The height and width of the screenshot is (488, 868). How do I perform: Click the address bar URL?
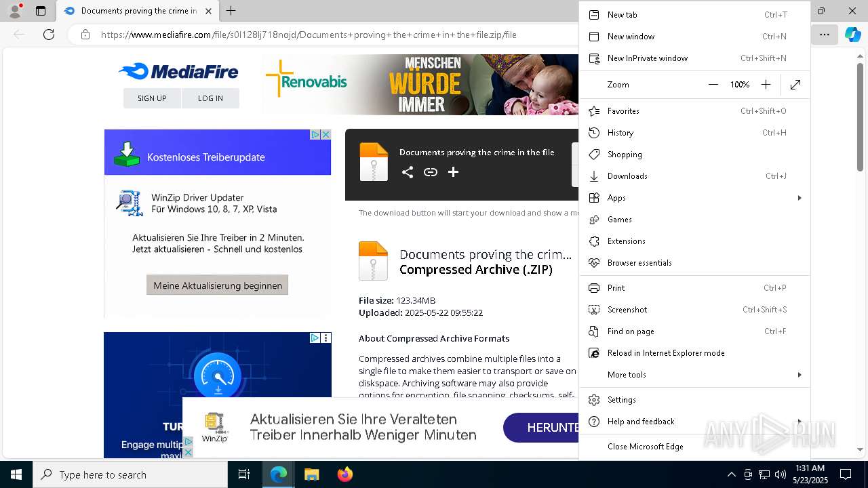click(x=309, y=35)
